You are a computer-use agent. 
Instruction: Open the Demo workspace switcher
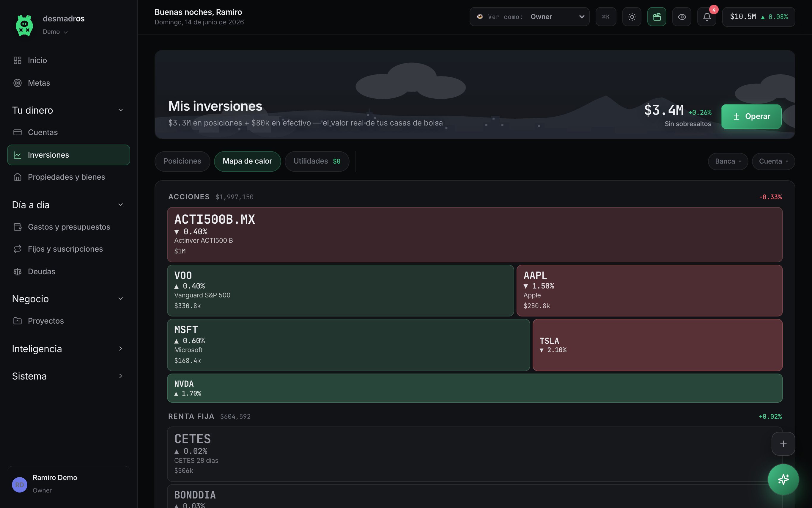[x=55, y=32]
